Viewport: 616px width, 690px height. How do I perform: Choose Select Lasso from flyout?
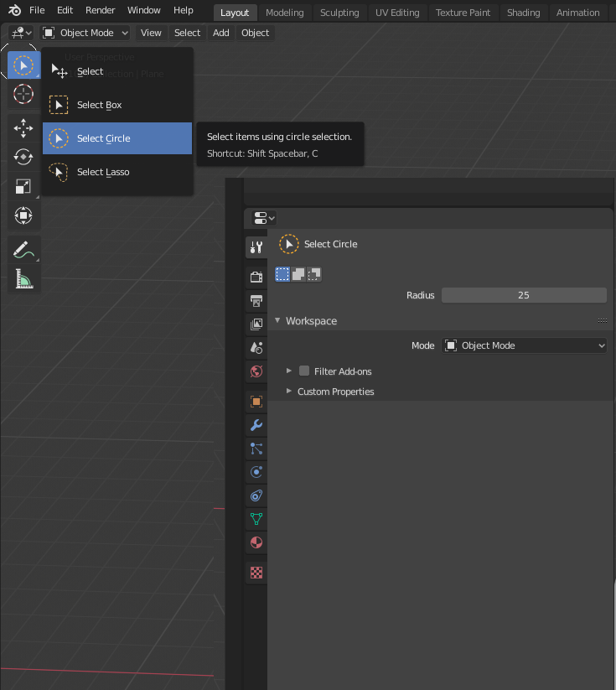[x=117, y=172]
